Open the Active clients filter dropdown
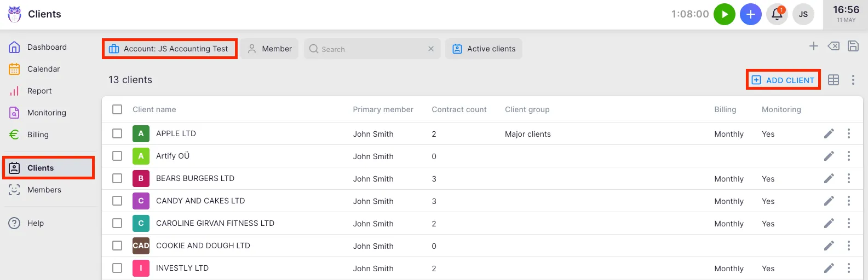 coord(484,49)
